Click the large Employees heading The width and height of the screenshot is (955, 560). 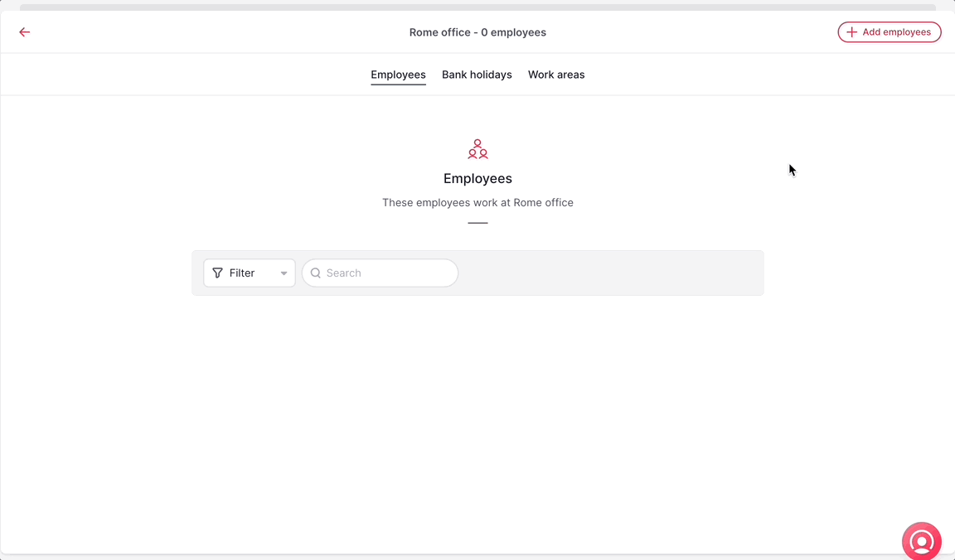tap(477, 178)
